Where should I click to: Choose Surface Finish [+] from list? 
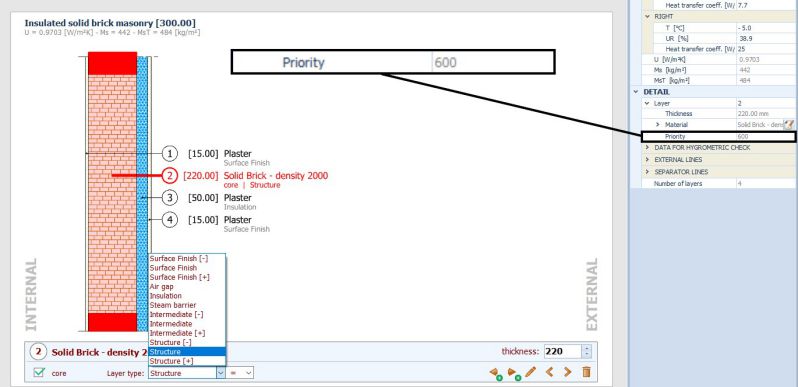point(187,277)
